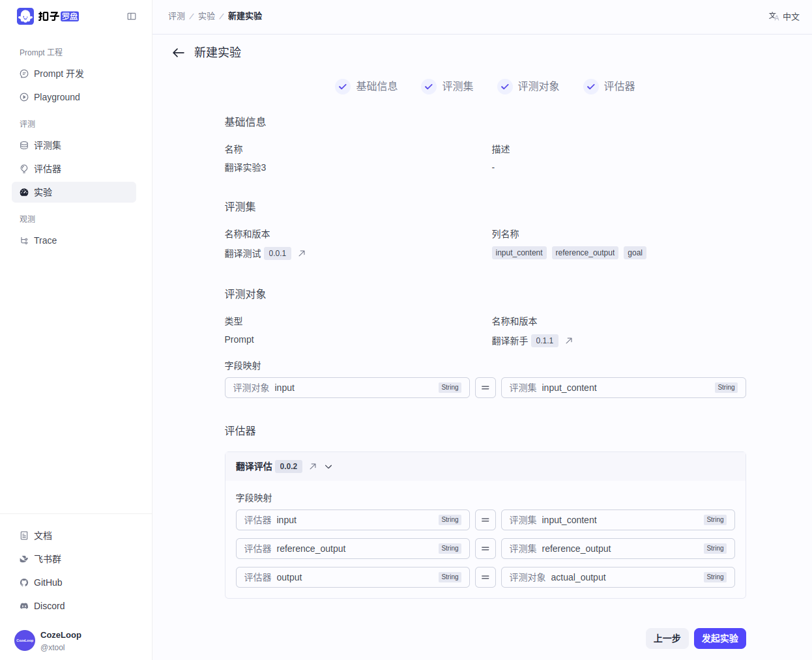Go to the 基础信息 step
812x660 pixels.
pyautogui.click(x=366, y=86)
